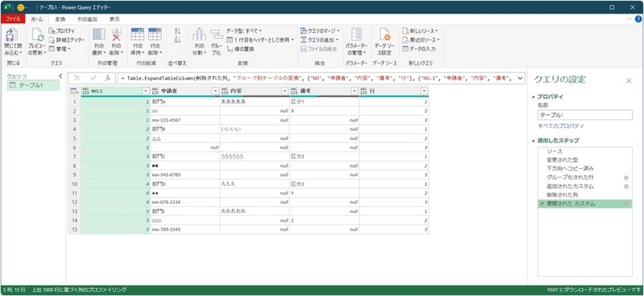Open Power Query help question mark

click(x=638, y=18)
